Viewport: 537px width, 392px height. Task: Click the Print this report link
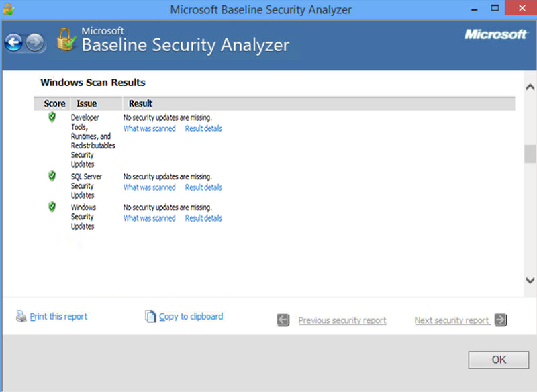(x=58, y=316)
